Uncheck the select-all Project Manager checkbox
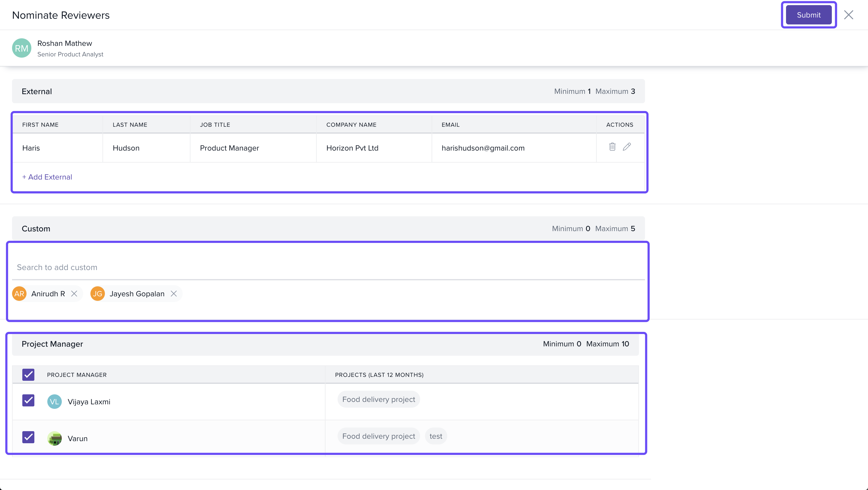Viewport: 868px width, 490px height. [x=28, y=375]
